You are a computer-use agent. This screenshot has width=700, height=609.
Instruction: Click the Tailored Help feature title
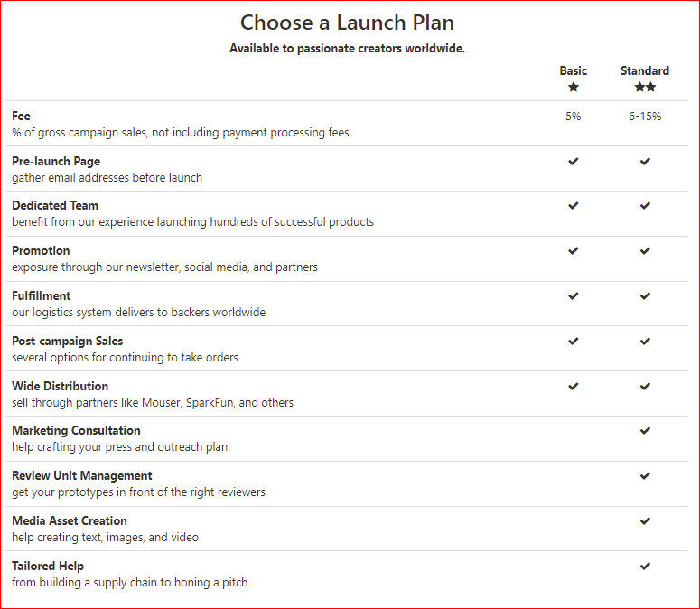pos(48,567)
